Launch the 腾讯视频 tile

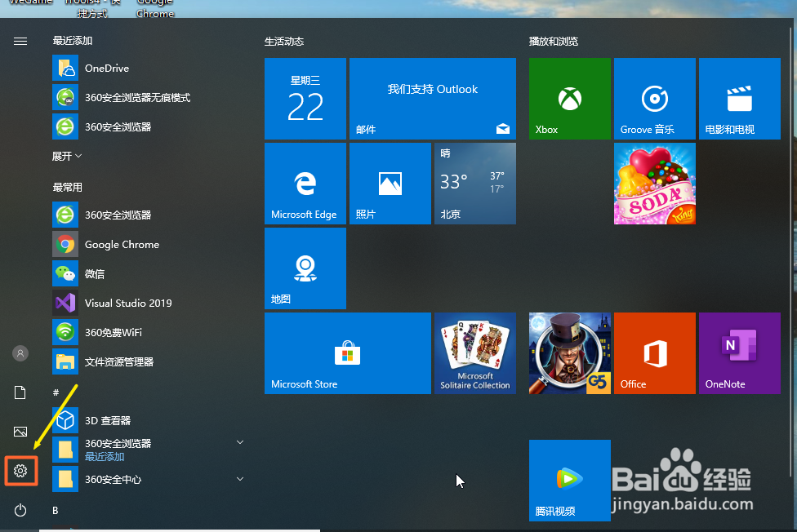(x=570, y=480)
